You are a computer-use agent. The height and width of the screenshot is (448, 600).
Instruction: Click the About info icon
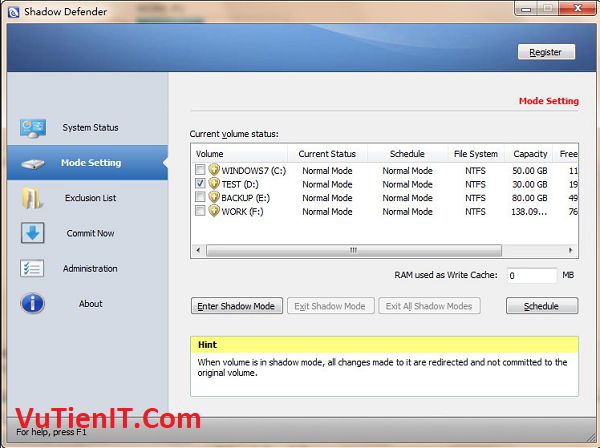(33, 304)
